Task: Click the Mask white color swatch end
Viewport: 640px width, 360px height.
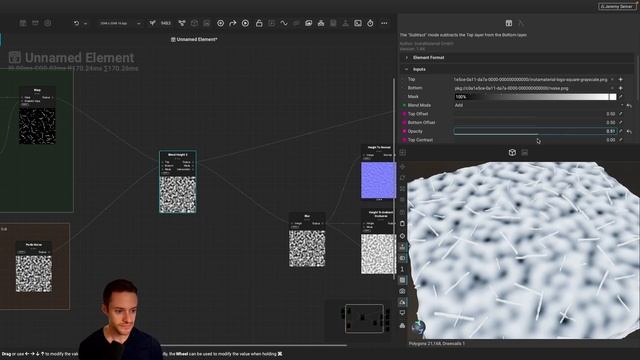Action: pyautogui.click(x=613, y=97)
